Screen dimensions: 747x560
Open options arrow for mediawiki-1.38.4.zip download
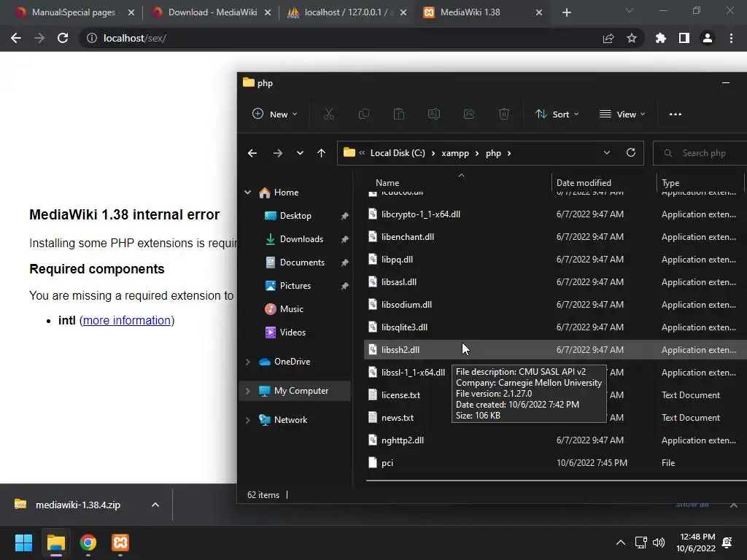[x=155, y=505]
